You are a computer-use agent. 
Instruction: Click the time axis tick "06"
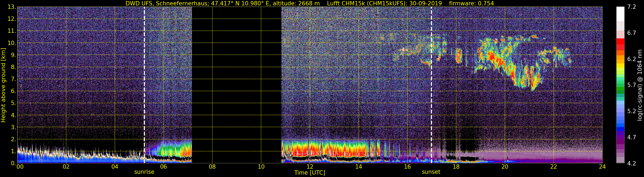click(x=164, y=167)
